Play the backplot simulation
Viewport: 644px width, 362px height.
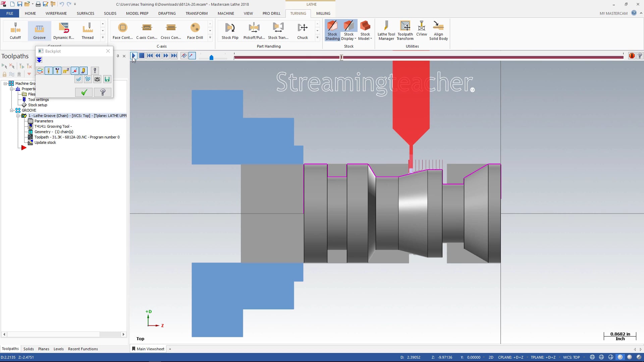pyautogui.click(x=133, y=56)
